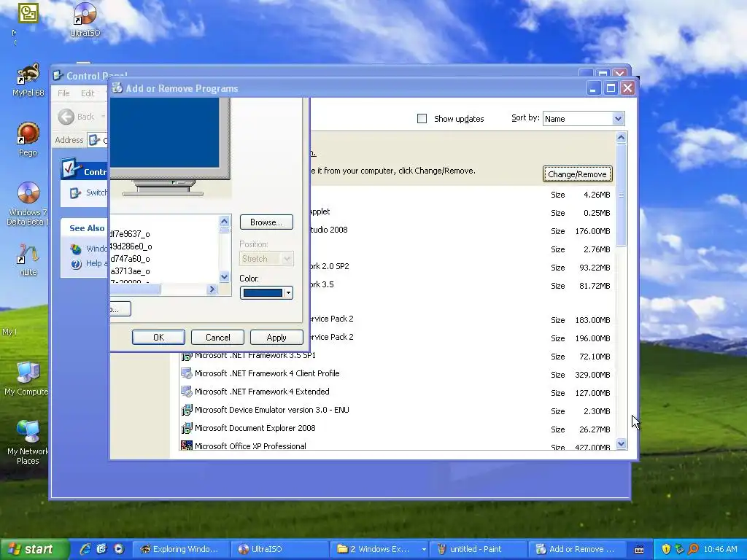
Task: Click the Change/Remove button
Action: [x=578, y=174]
